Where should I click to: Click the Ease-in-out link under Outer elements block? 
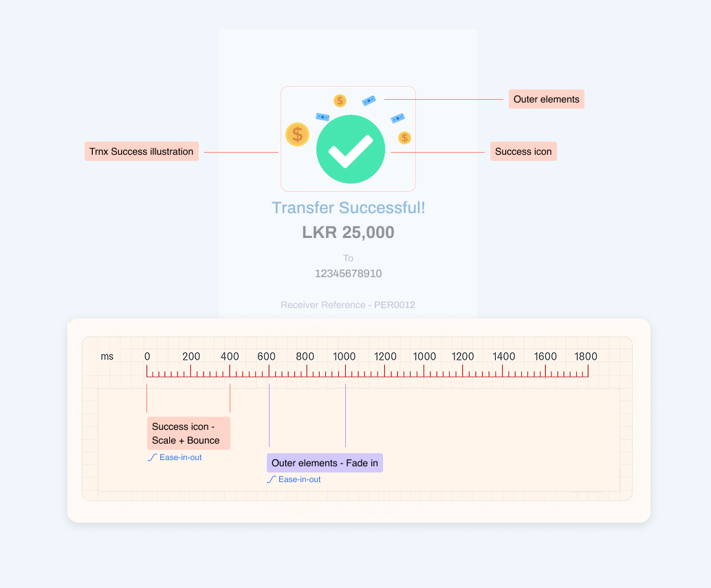pyautogui.click(x=299, y=479)
